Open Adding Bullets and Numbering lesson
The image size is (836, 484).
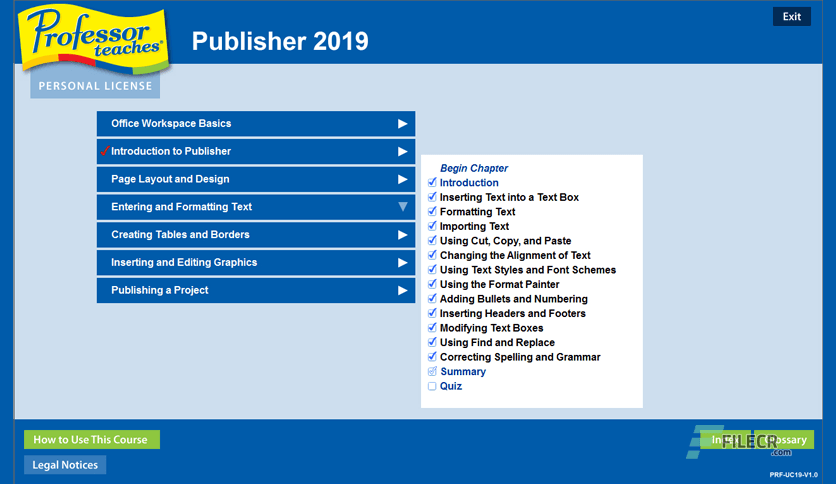coord(514,299)
